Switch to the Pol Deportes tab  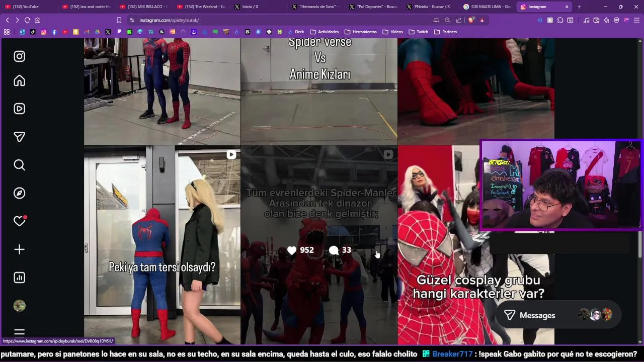point(373,7)
